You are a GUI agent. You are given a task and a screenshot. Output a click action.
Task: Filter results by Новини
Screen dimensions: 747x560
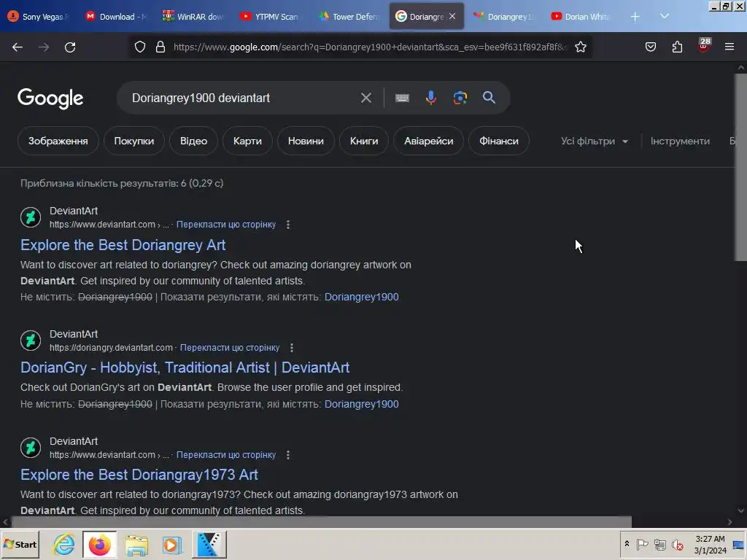pyautogui.click(x=306, y=141)
